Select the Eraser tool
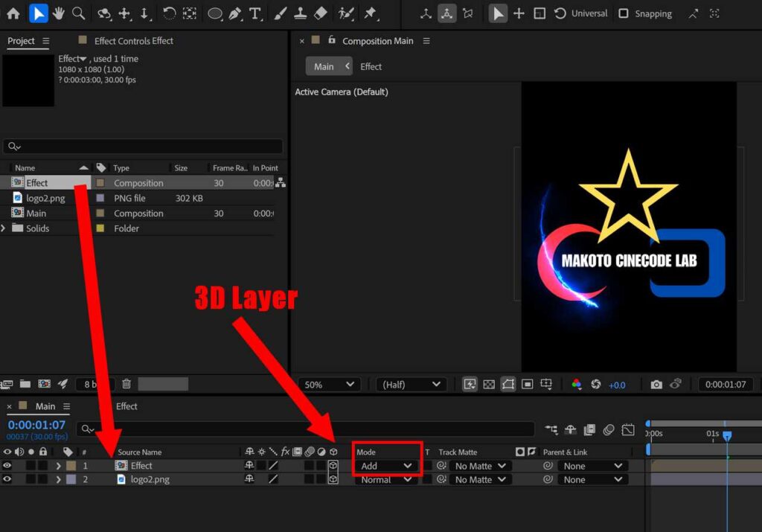 [x=321, y=13]
